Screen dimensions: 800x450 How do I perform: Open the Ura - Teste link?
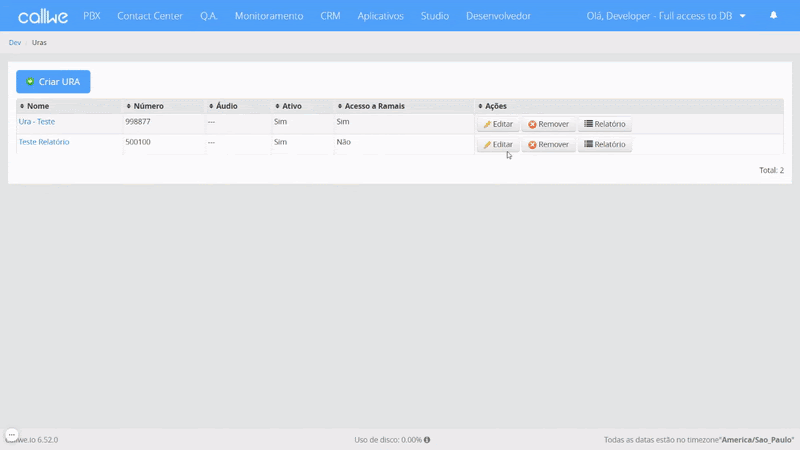coord(37,121)
